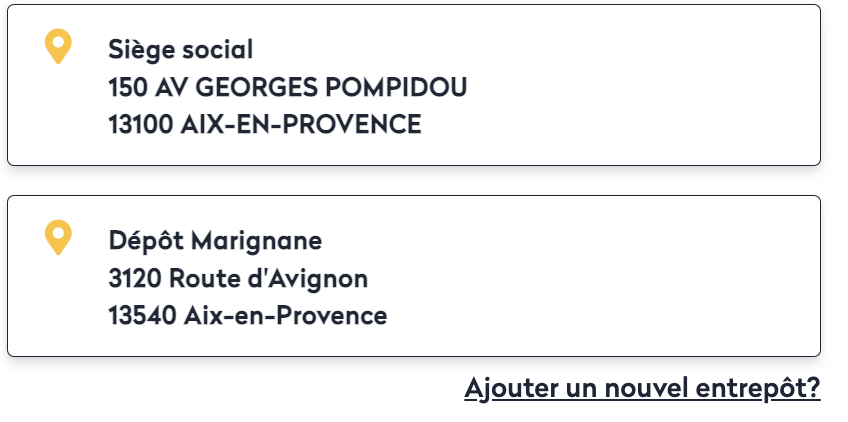Click the 13100 AIX-EN-PROVENCE line
The height and width of the screenshot is (422, 848).
click(x=264, y=125)
